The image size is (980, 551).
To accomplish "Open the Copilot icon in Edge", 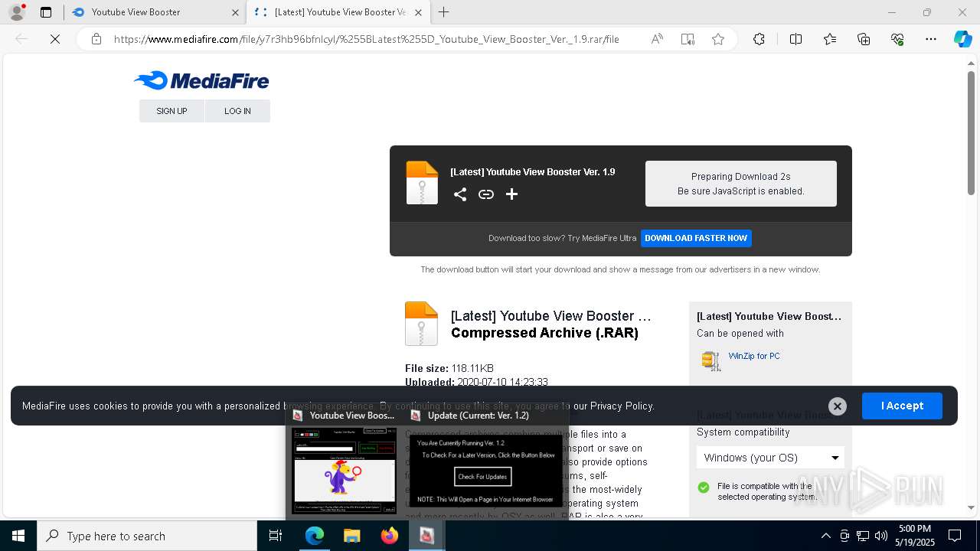I will (962, 39).
